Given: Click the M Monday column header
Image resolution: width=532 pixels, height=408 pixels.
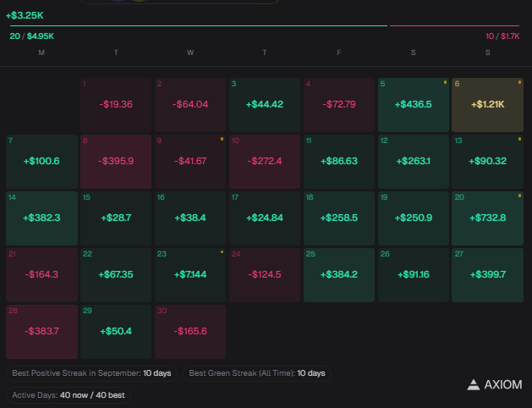Looking at the screenshot, I should coord(41,52).
